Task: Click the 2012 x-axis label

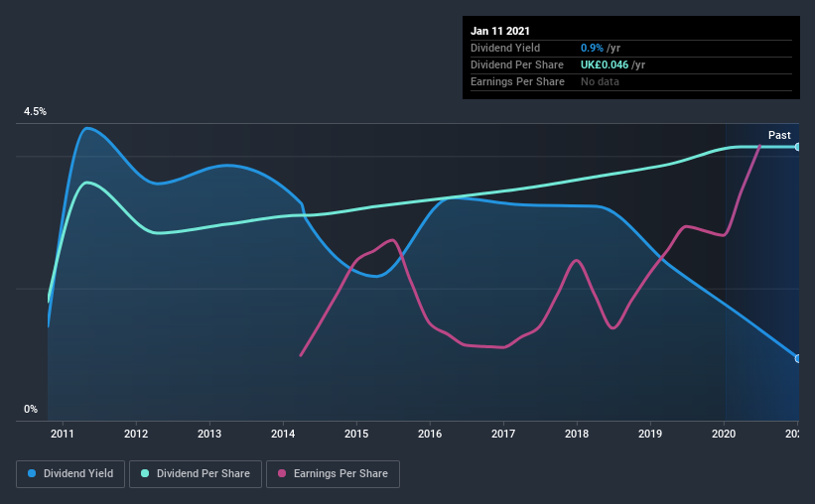Action: [136, 434]
